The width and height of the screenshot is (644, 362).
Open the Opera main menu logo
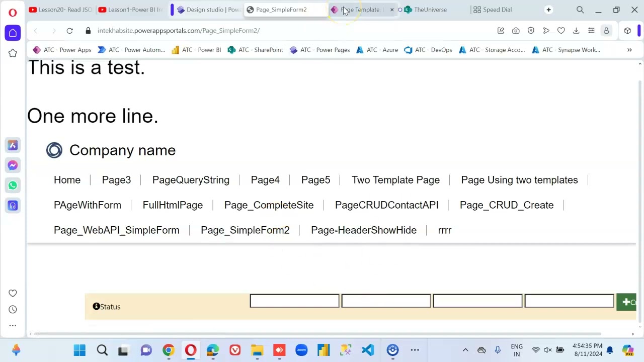point(13,12)
